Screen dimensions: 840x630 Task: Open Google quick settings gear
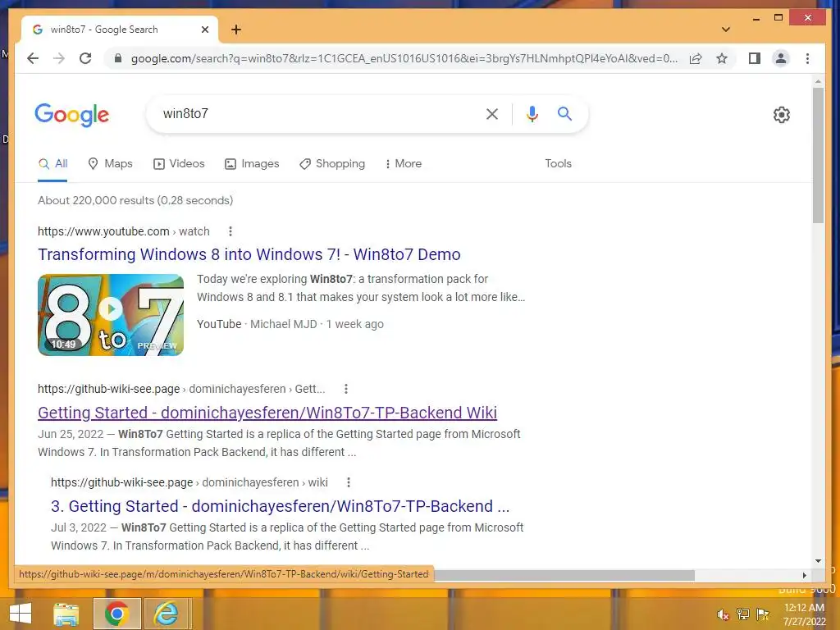click(782, 115)
